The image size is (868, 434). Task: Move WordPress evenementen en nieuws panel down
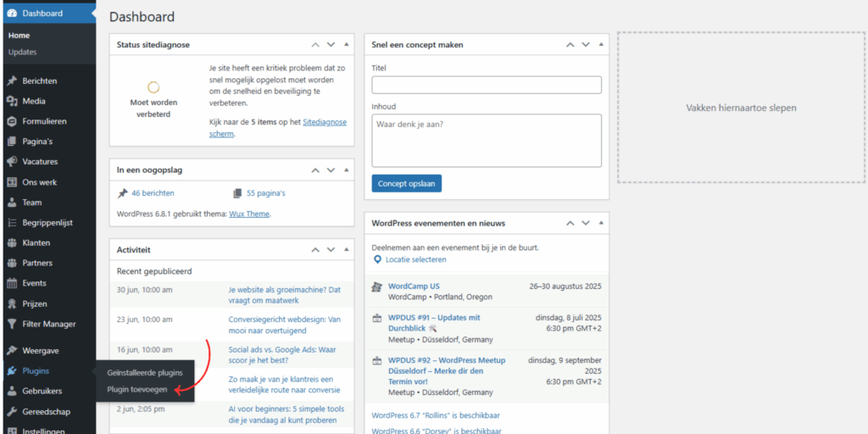click(586, 223)
